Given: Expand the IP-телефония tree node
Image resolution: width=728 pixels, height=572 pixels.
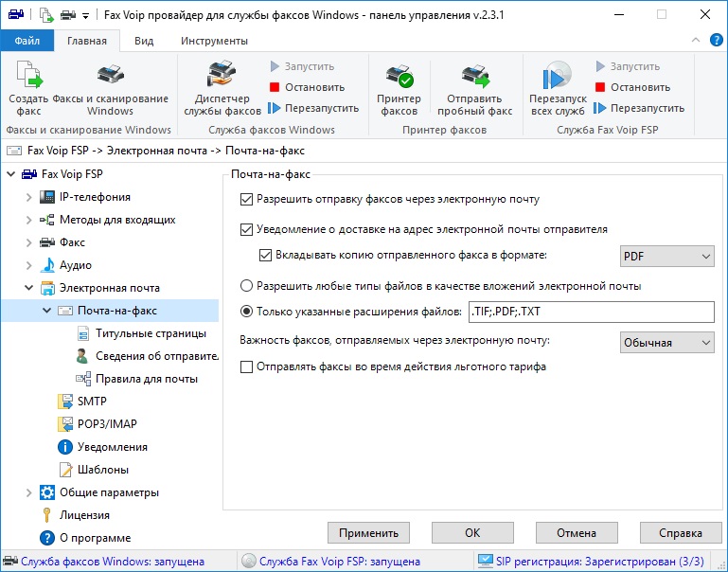Looking at the screenshot, I should pos(28,197).
